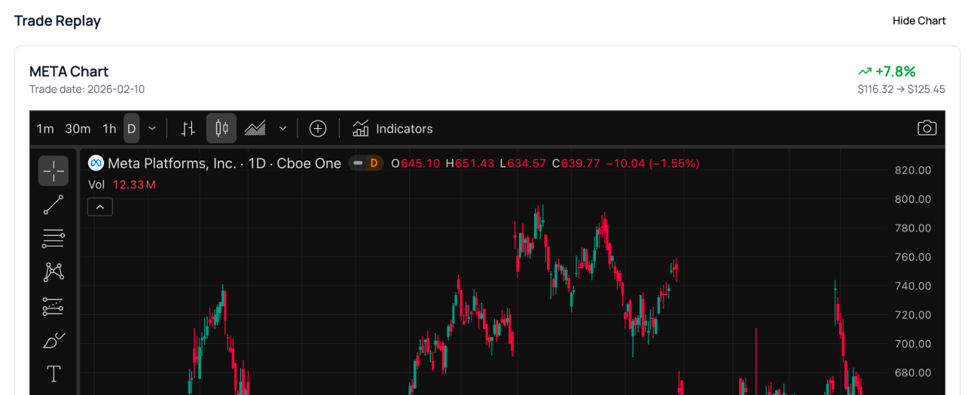980x395 pixels.
Task: Select the XABCD pattern tool
Action: [53, 272]
